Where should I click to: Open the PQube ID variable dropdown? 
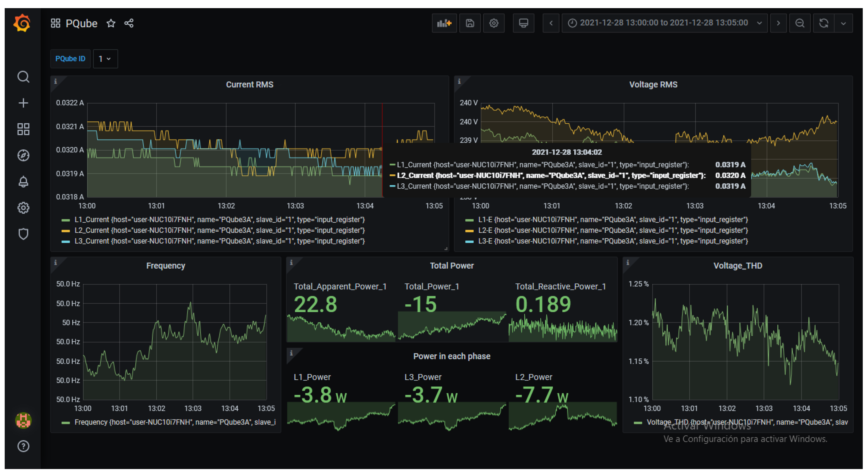[105, 59]
